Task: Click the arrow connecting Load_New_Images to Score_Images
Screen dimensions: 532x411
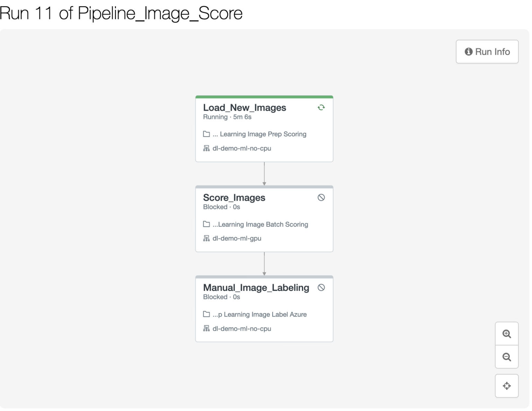Action: pos(265,174)
